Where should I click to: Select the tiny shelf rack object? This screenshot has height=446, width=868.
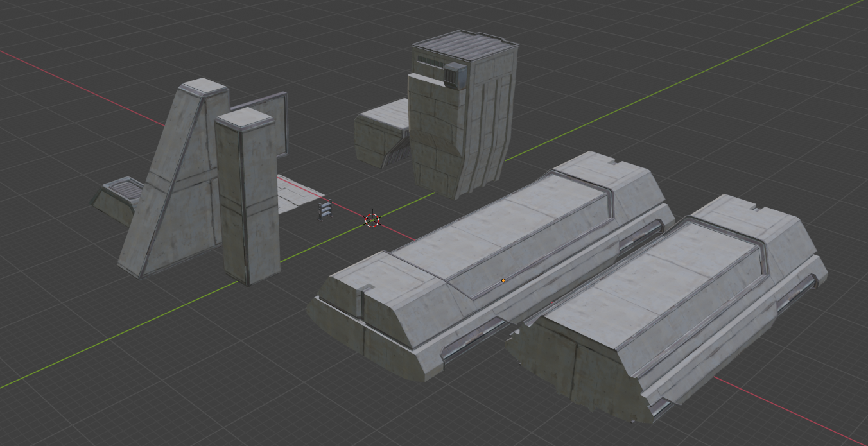(x=325, y=210)
